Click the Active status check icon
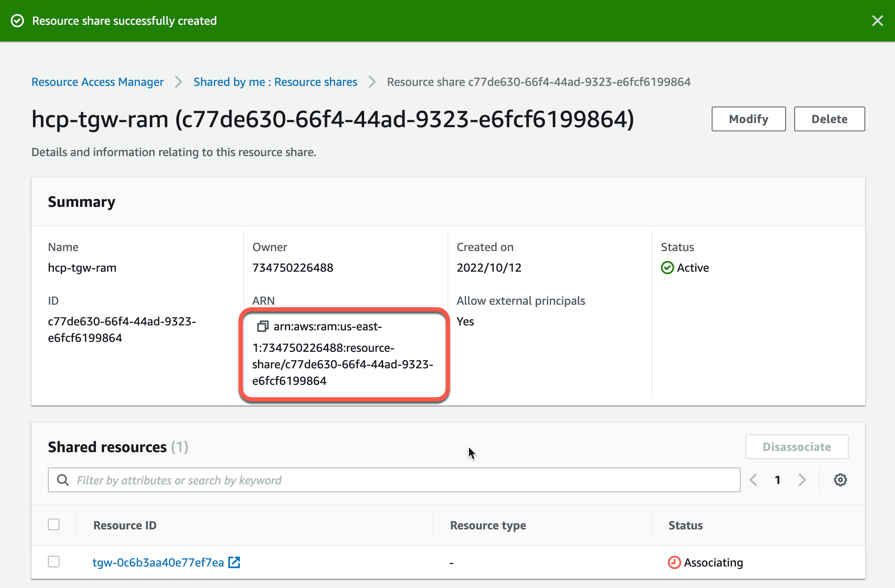The image size is (895, 588). click(x=667, y=268)
